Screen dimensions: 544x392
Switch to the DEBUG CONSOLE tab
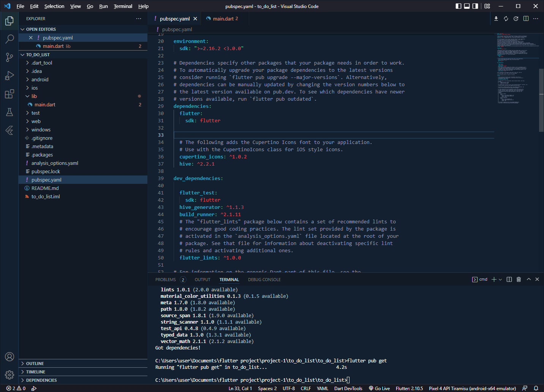(x=264, y=280)
